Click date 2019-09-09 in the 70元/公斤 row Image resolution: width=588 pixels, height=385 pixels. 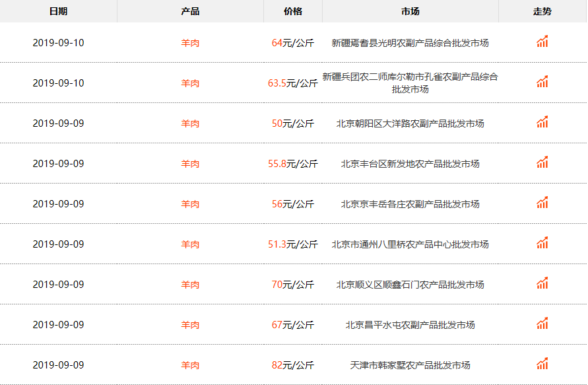59,285
